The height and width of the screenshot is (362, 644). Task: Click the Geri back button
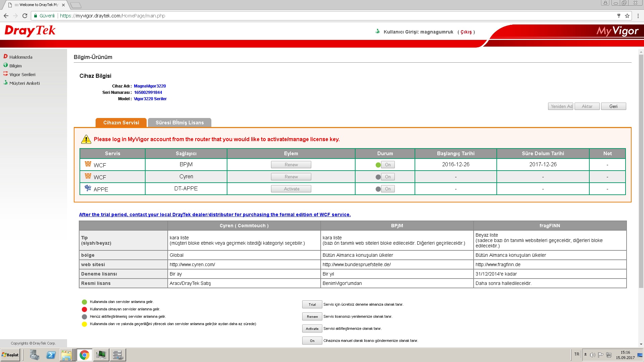613,106
